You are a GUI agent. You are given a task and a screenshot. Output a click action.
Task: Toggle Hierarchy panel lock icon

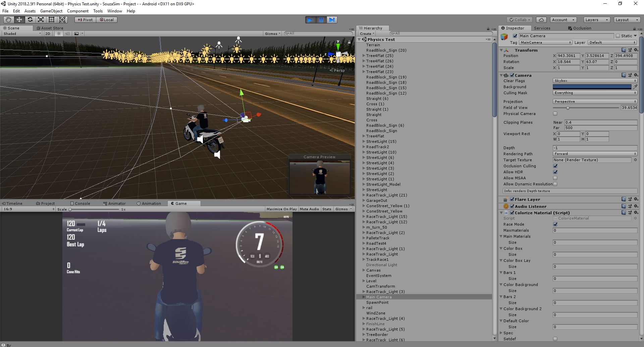[x=488, y=28]
